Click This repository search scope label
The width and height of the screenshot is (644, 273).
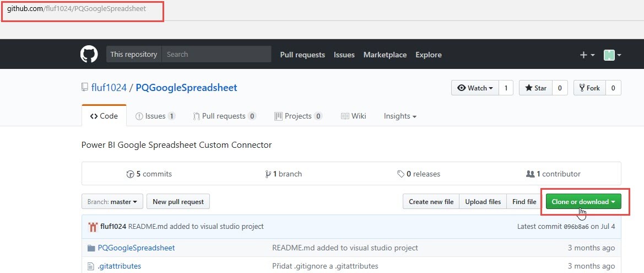pyautogui.click(x=133, y=54)
